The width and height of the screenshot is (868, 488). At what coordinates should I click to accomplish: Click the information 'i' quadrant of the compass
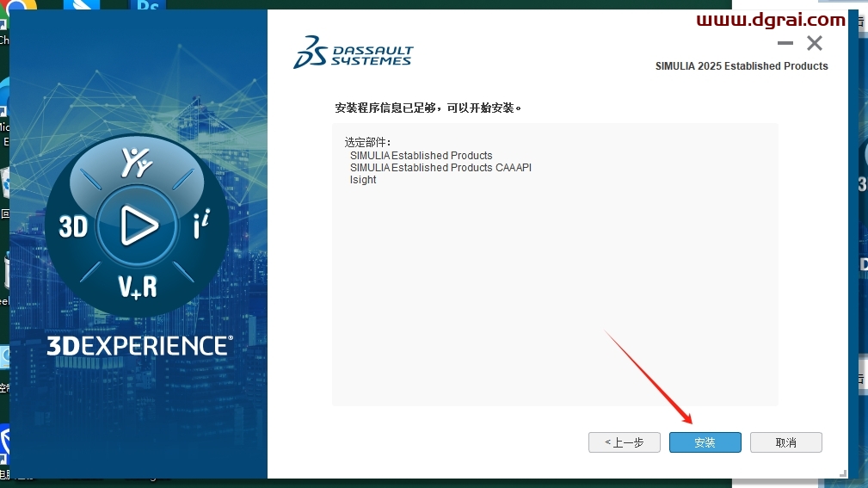pos(201,224)
